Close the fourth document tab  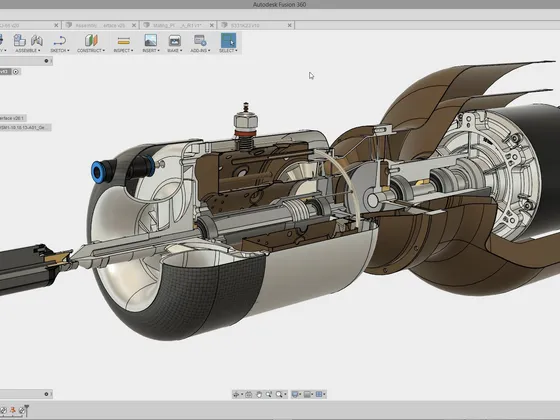(x=290, y=25)
